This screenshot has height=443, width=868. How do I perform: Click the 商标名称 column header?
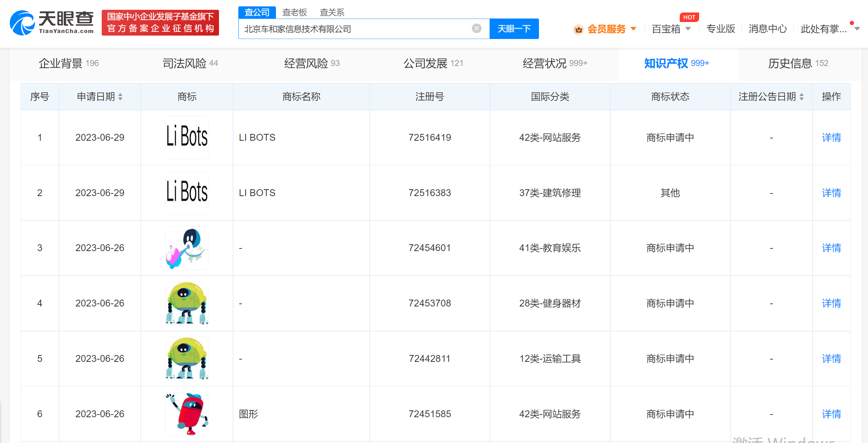pos(301,97)
